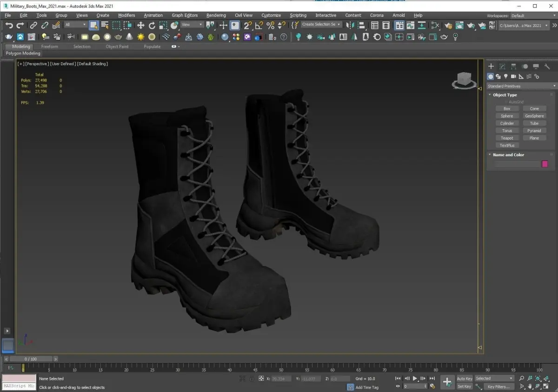
Task: Click the time slider showing 0 / 100
Action: click(x=31, y=359)
